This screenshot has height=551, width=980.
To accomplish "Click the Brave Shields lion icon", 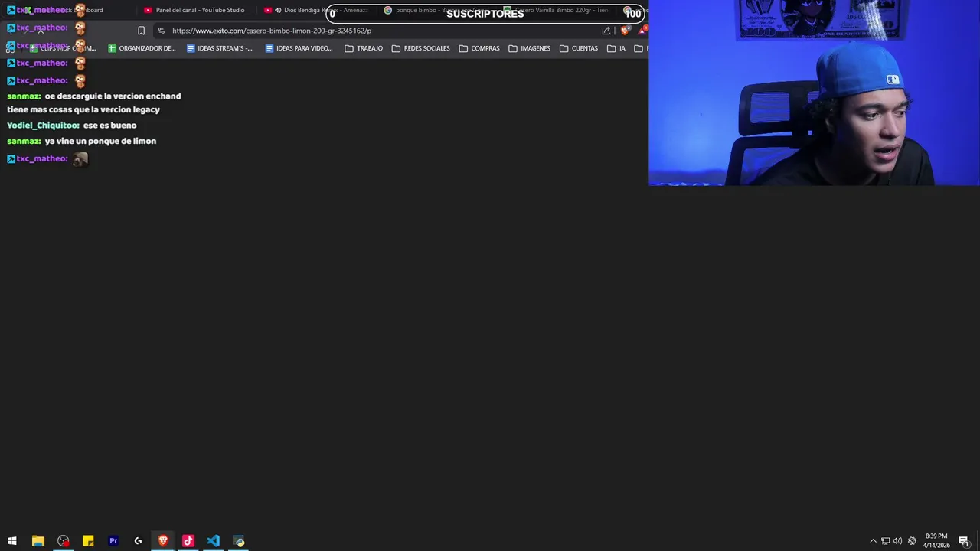I will coord(625,31).
